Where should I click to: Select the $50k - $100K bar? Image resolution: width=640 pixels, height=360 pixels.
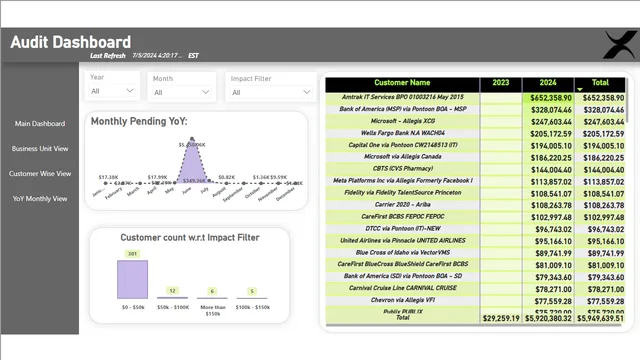click(172, 298)
